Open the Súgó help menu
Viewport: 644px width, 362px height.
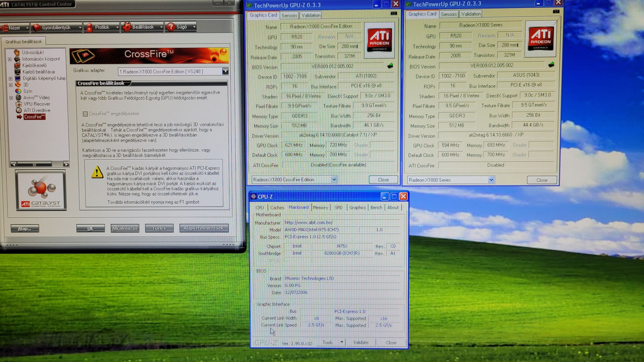[x=180, y=27]
